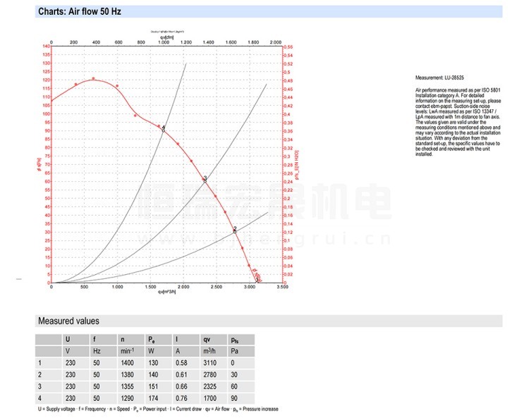Image resolution: width=529 pixels, height=420 pixels.
Task: Click the "Measured values" section heading
Action: coord(68,321)
